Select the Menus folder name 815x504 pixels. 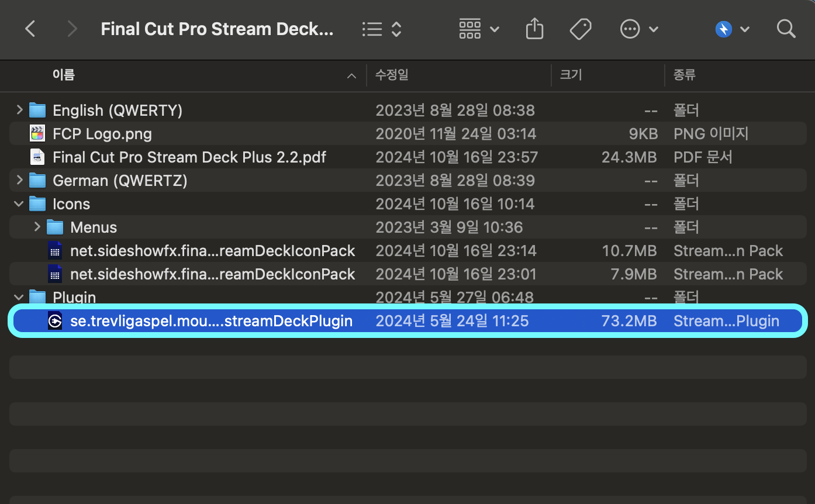(x=94, y=227)
